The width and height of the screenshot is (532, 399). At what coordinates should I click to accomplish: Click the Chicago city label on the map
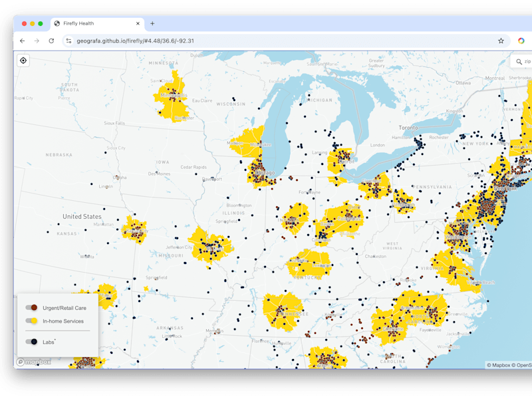pyautogui.click(x=265, y=173)
